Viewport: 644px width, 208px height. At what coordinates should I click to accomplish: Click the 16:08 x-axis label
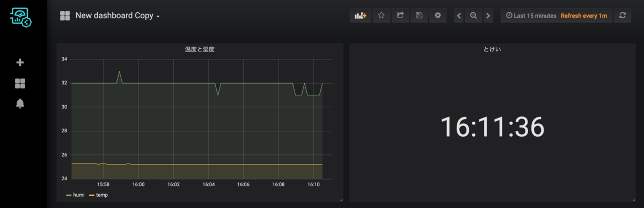[x=279, y=184]
